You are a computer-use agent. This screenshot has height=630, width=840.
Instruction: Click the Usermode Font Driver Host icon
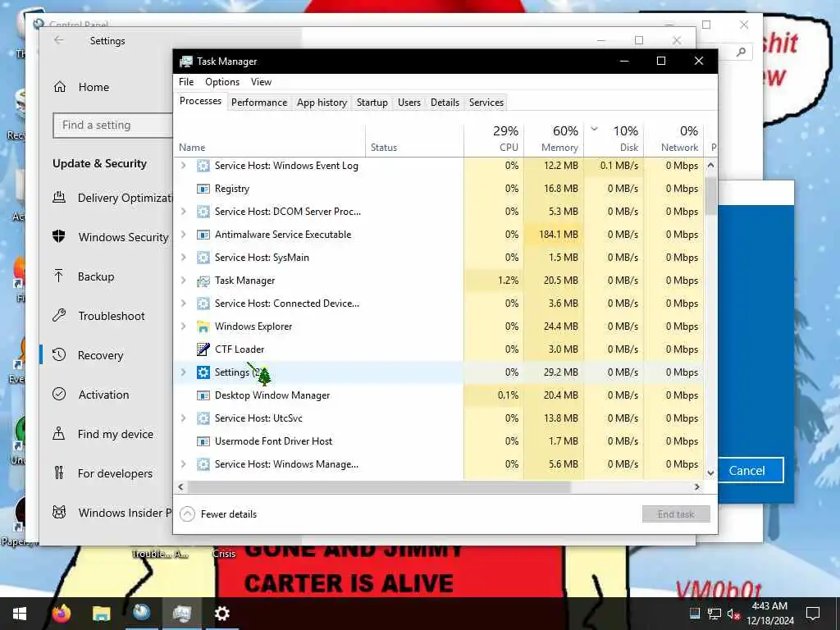pos(203,441)
